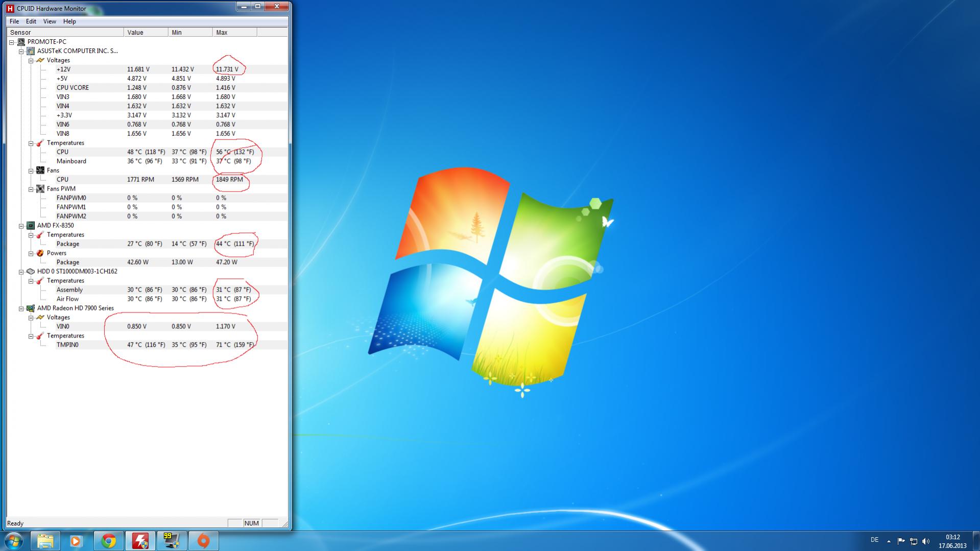
Task: Click the thermometer icon beside ASUSTeK Temperatures
Action: pyautogui.click(x=40, y=143)
